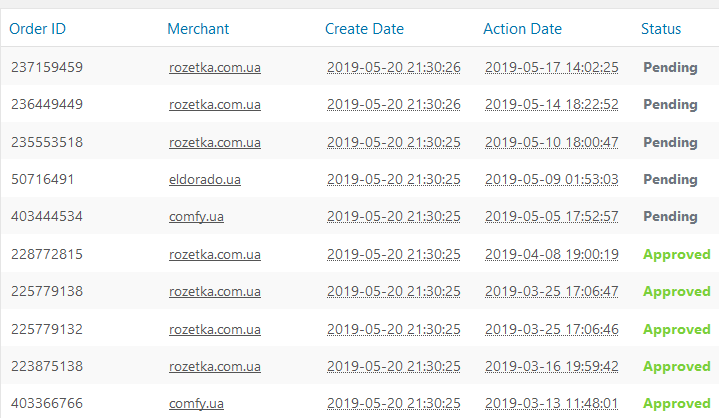The width and height of the screenshot is (719, 418).
Task: Click action date 2019-05-14 18:22:52
Action: pyautogui.click(x=552, y=104)
